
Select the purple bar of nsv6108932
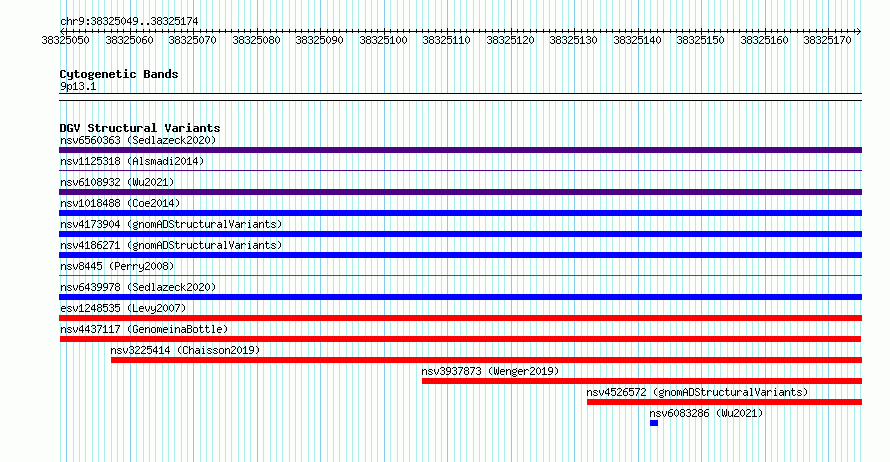click(460, 192)
